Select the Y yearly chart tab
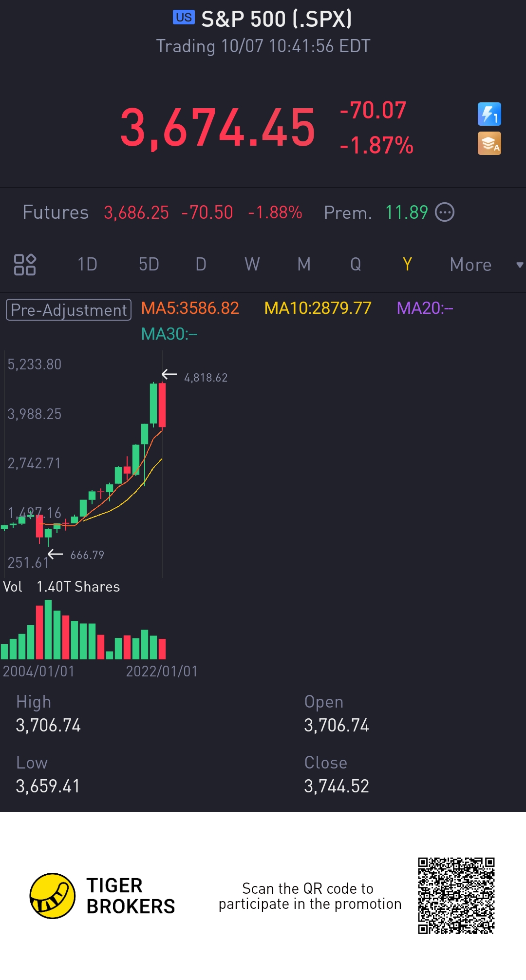Image resolution: width=526 pixels, height=980 pixels. click(407, 265)
